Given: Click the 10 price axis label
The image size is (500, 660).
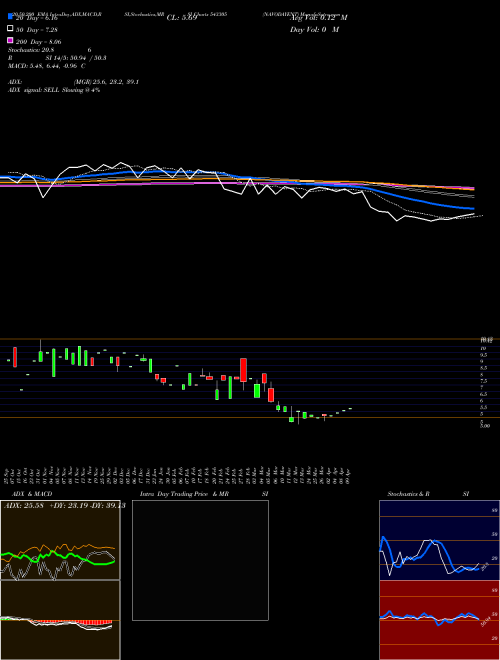Looking at the screenshot, I should (482, 349).
